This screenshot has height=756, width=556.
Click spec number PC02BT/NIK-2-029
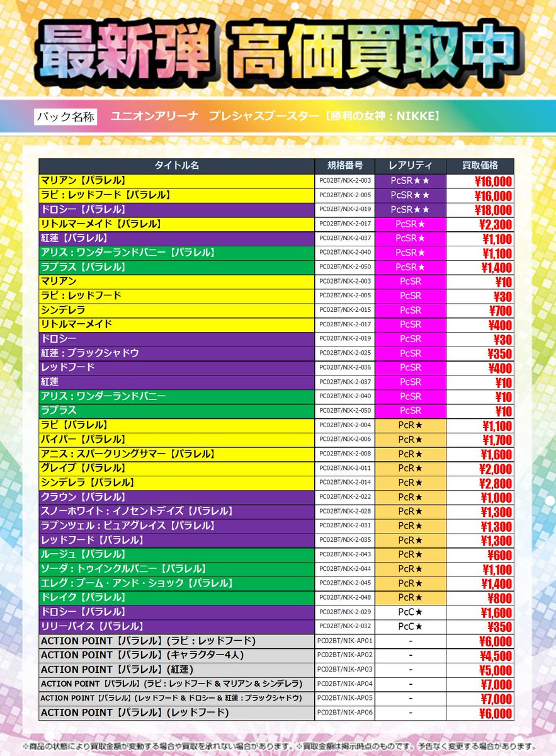[x=345, y=614]
